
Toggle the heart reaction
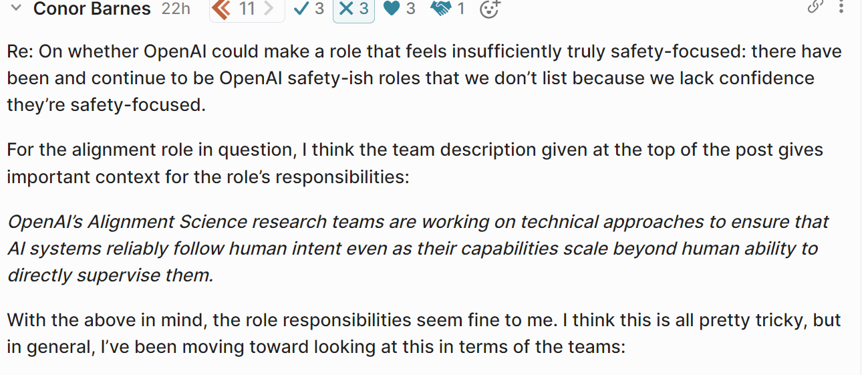tap(399, 9)
